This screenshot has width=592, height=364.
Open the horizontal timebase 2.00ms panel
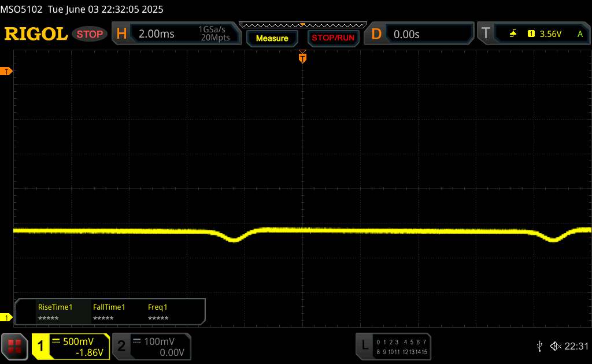tap(176, 34)
